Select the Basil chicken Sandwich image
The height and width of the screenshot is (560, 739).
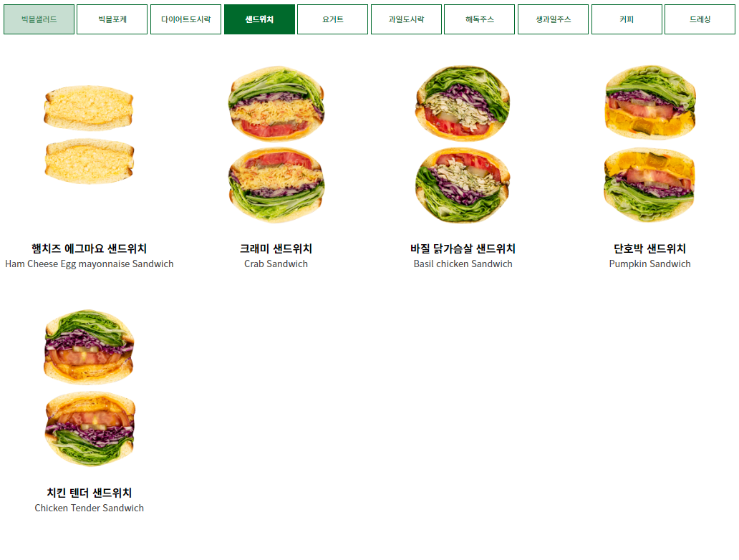tap(463, 144)
